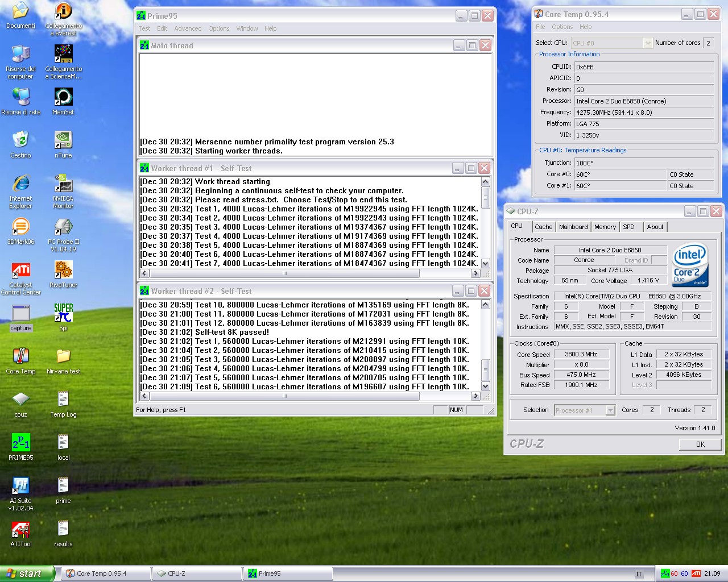Click Worker thread #1 scroll up arrow
This screenshot has width=728, height=582.
coord(486,182)
